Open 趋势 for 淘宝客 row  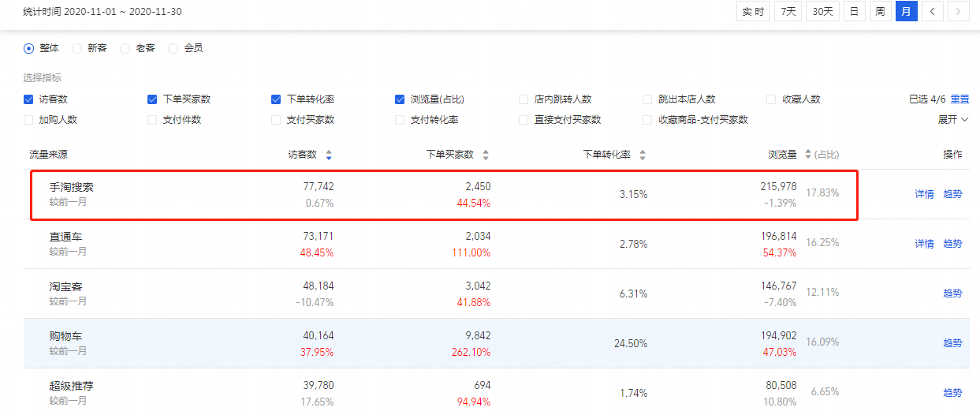(x=952, y=293)
